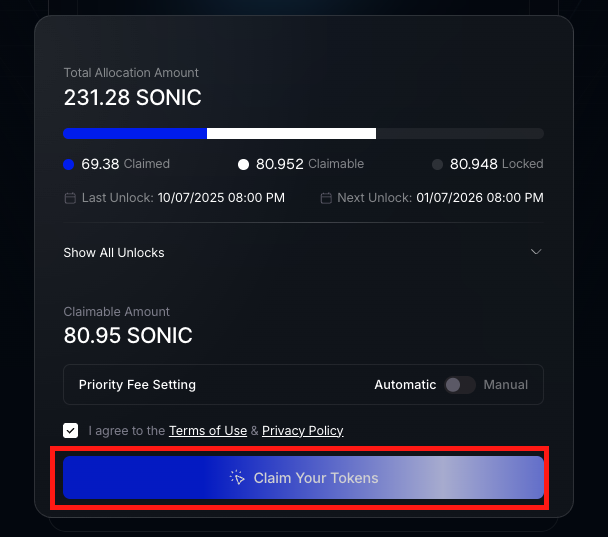Select the Manual priority fee option
Image resolution: width=608 pixels, height=537 pixels.
505,385
